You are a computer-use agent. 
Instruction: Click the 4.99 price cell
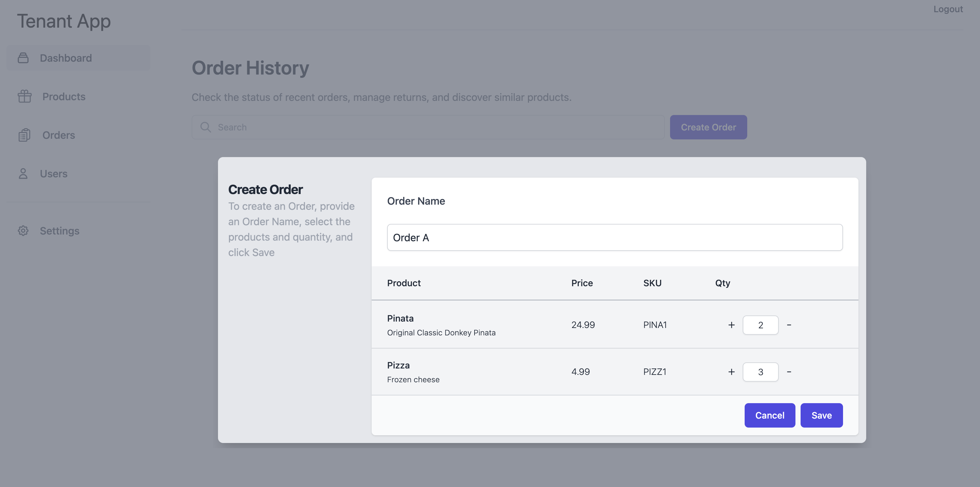click(581, 372)
